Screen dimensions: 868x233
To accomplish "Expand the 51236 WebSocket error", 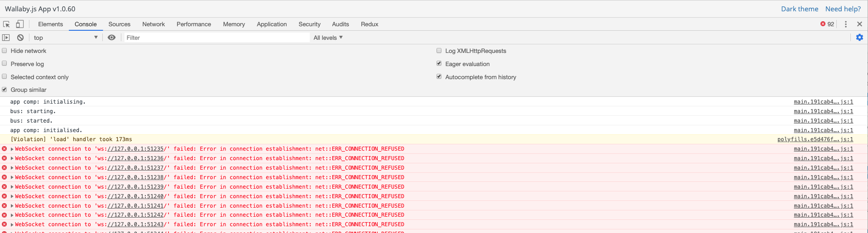I will click(x=12, y=158).
